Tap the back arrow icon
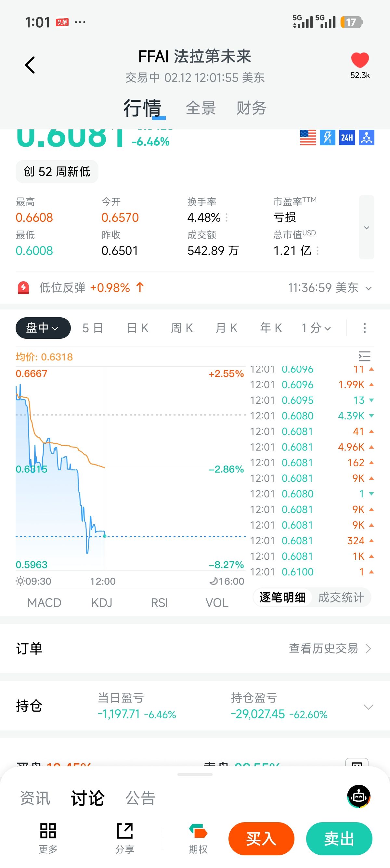The width and height of the screenshot is (390, 868). (x=30, y=65)
